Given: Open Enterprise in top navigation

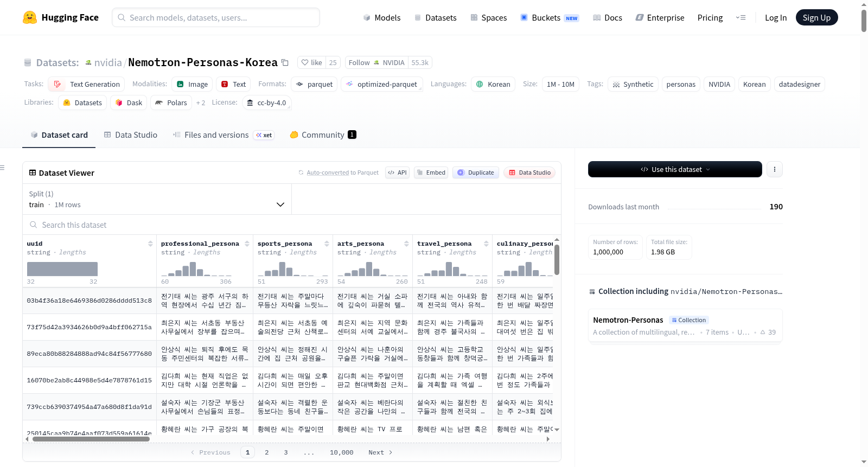Looking at the screenshot, I should [x=660, y=17].
